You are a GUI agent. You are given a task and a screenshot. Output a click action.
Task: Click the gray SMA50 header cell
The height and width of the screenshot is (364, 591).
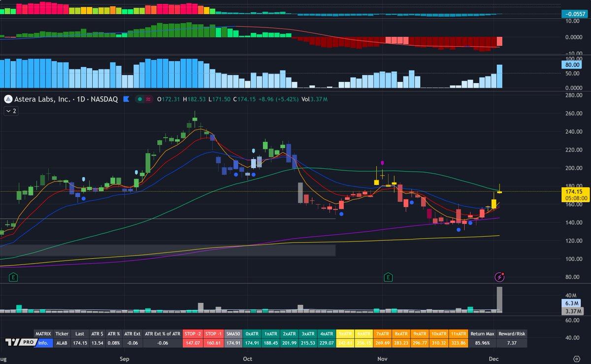232,334
